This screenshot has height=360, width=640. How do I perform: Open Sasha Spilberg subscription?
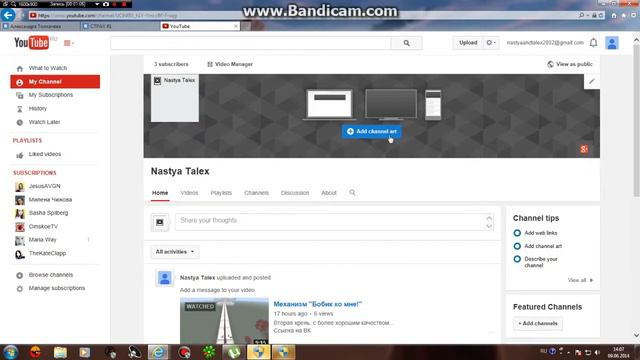coord(48,213)
